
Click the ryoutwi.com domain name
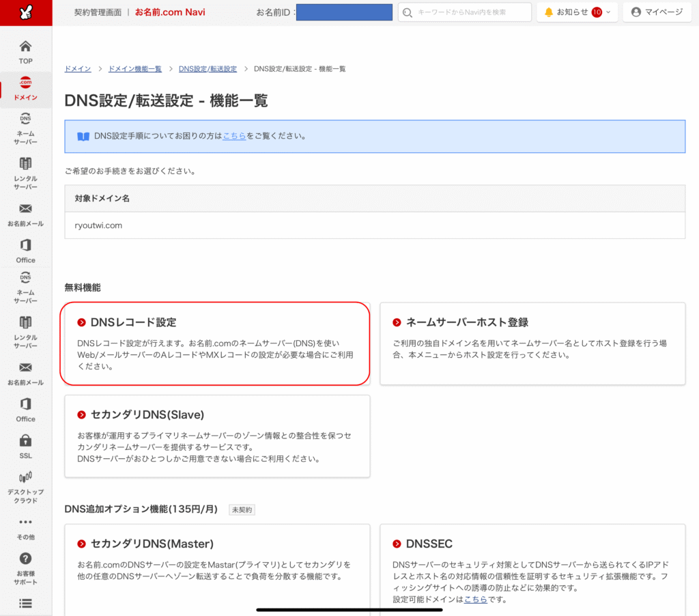[x=98, y=225]
